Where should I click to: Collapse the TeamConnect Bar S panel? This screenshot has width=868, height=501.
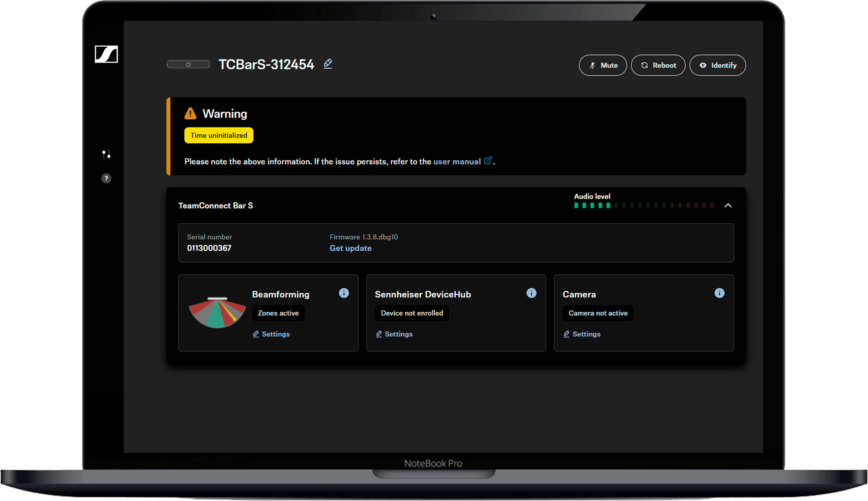[728, 206]
